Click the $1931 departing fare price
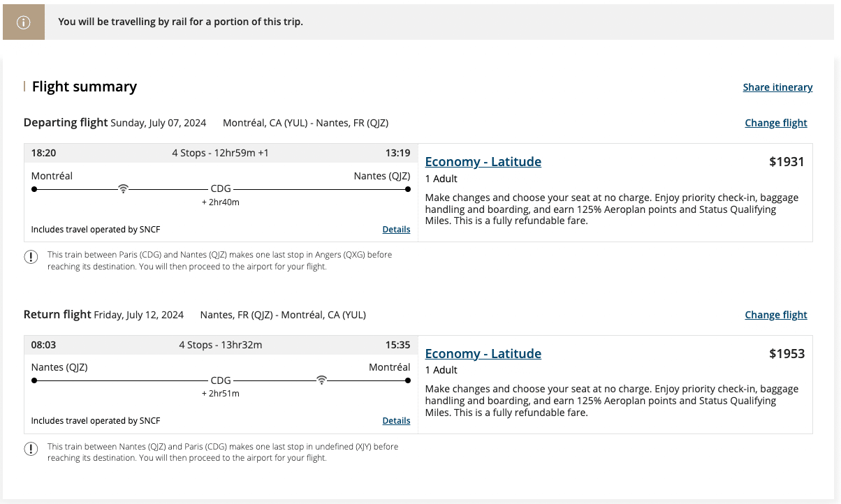The width and height of the screenshot is (841, 504). click(x=787, y=162)
